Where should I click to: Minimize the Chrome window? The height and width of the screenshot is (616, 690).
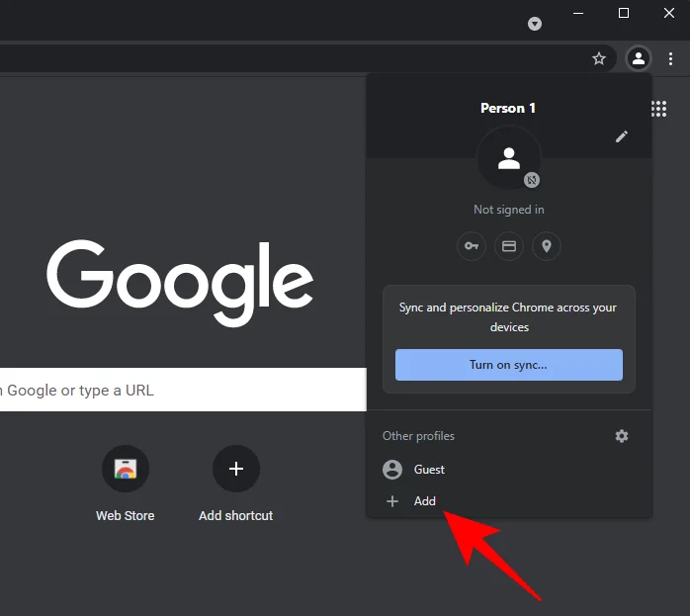(578, 13)
